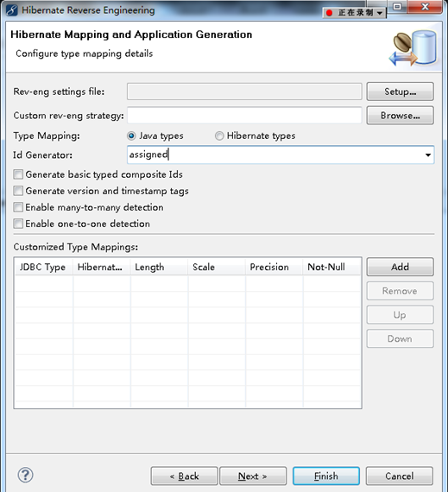Click Finish to complete the wizard
448x492 pixels.
(326, 476)
